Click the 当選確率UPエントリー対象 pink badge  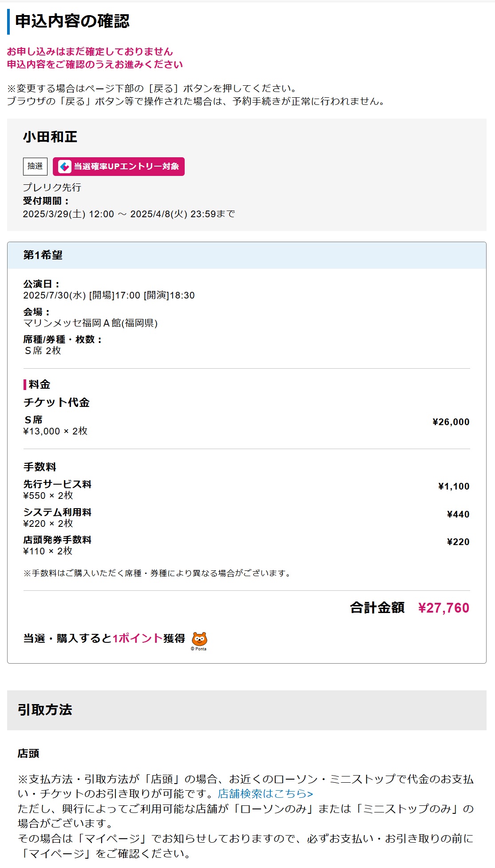(x=119, y=167)
